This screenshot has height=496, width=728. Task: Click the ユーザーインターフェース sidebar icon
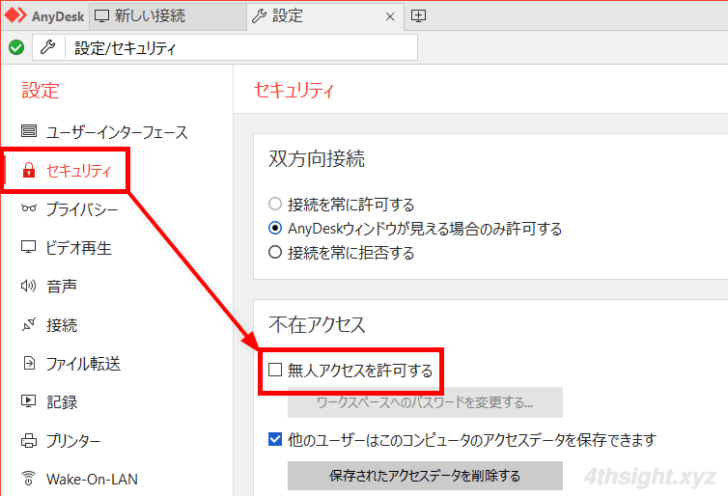pos(29,131)
